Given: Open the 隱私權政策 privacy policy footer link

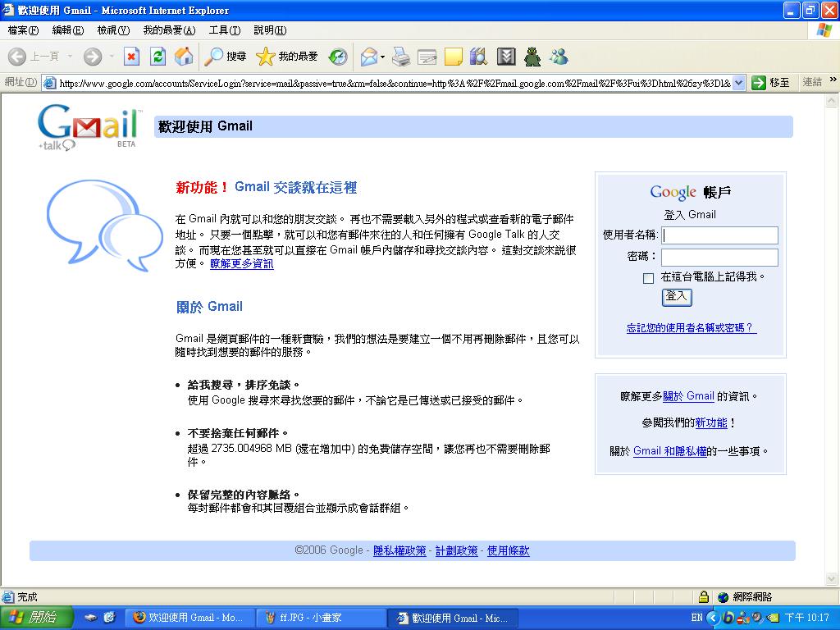Looking at the screenshot, I should [399, 551].
